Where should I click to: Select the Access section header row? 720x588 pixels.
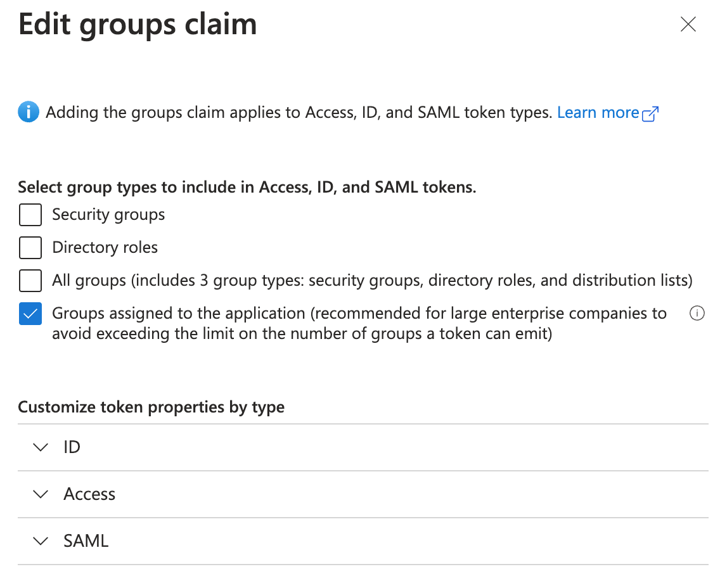pos(254,494)
